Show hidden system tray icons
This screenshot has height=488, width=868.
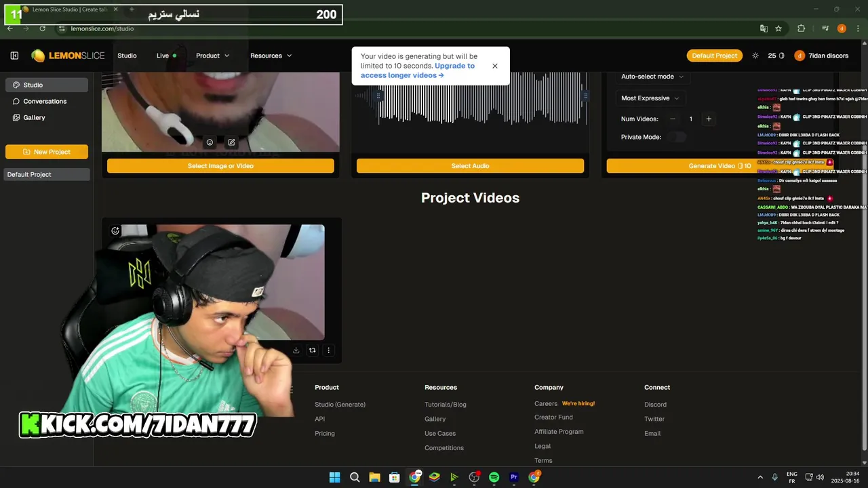760,477
